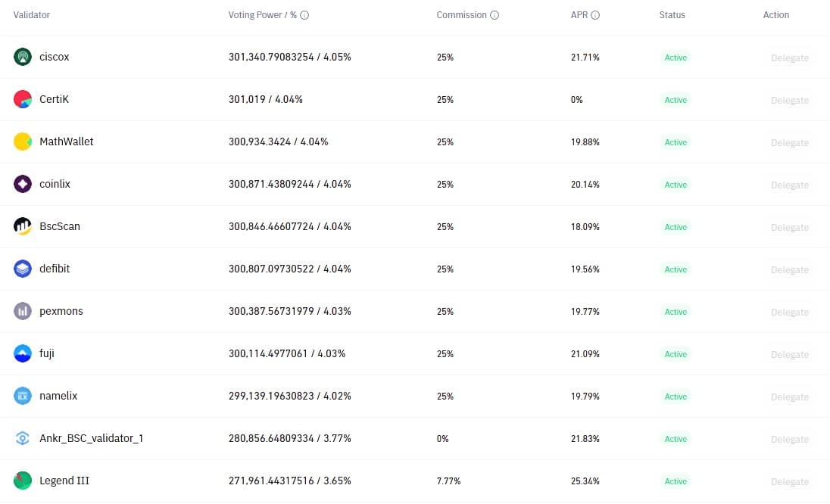Open the Voting Power info tooltip icon
The image size is (830, 504).
tap(304, 15)
